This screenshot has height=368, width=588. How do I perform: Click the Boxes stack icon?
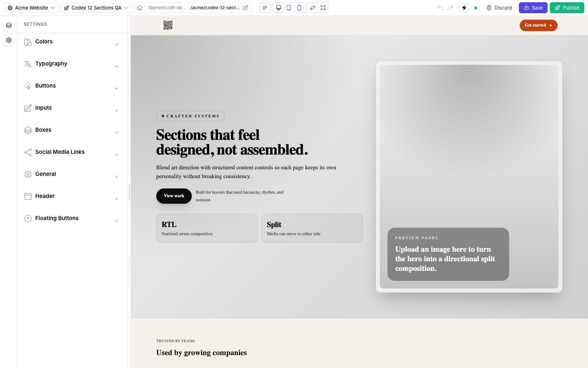(28, 130)
